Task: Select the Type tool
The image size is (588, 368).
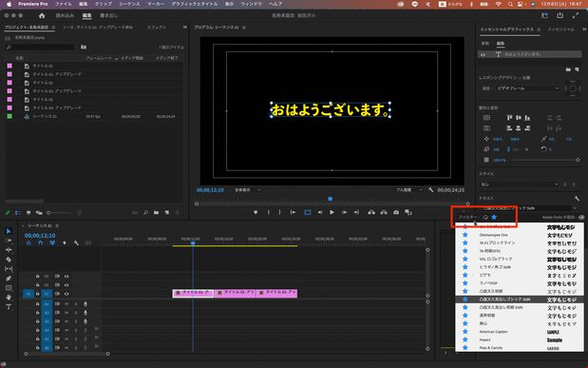Action: click(9, 307)
